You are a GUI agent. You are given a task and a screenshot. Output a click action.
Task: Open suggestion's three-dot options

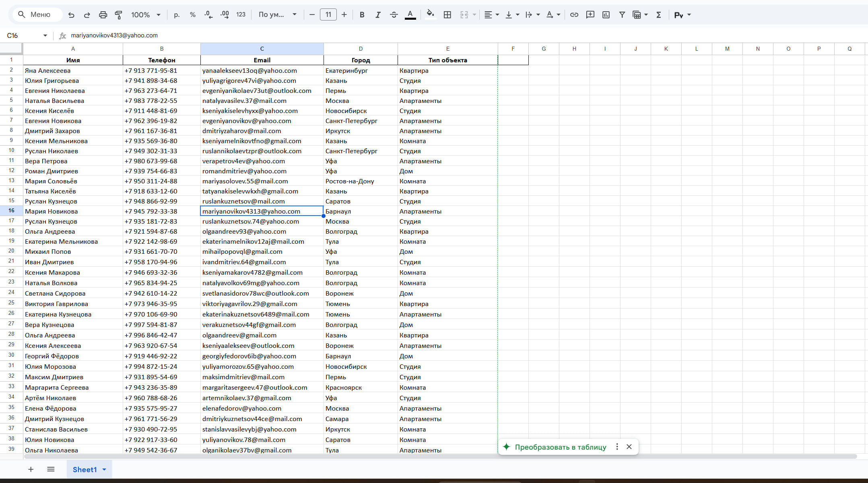617,447
